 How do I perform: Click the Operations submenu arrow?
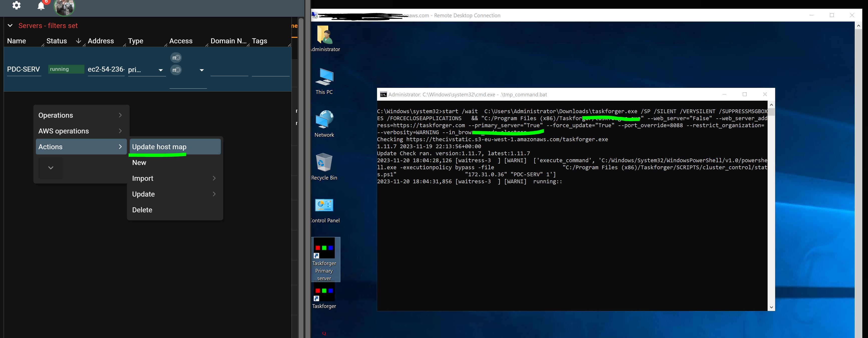pyautogui.click(x=120, y=115)
